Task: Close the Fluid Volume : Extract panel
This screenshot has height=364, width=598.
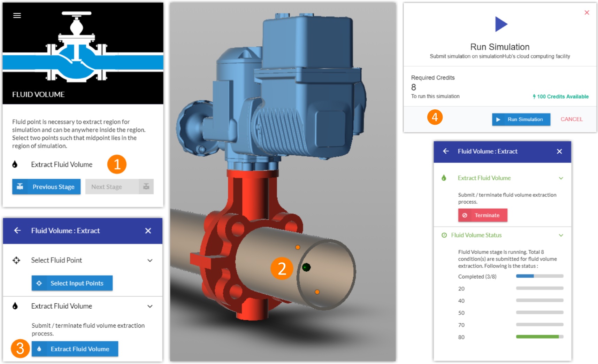Action: 148,231
